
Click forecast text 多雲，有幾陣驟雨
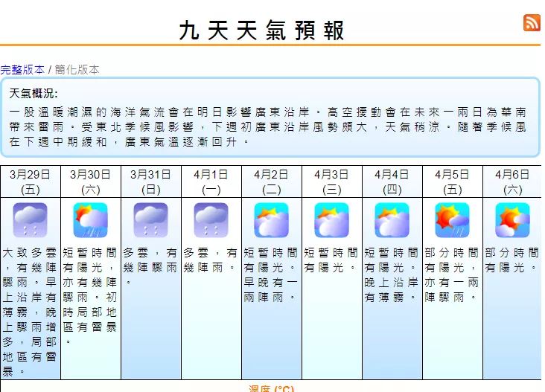click(x=150, y=266)
